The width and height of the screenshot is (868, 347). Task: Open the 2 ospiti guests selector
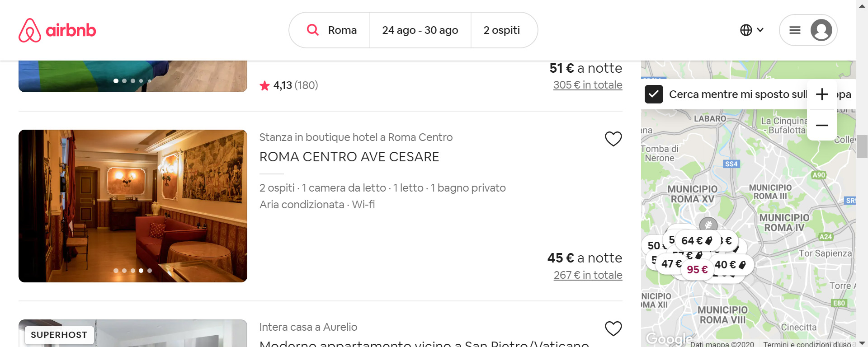[502, 30]
